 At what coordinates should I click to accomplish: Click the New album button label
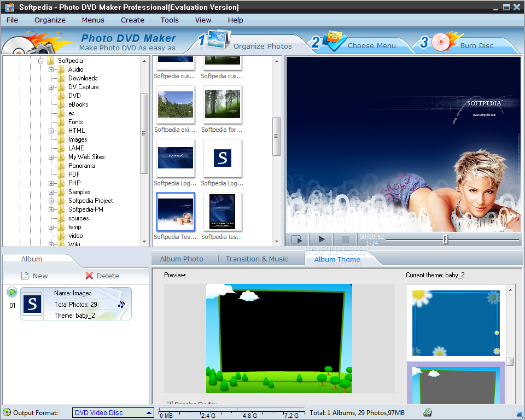pos(40,276)
